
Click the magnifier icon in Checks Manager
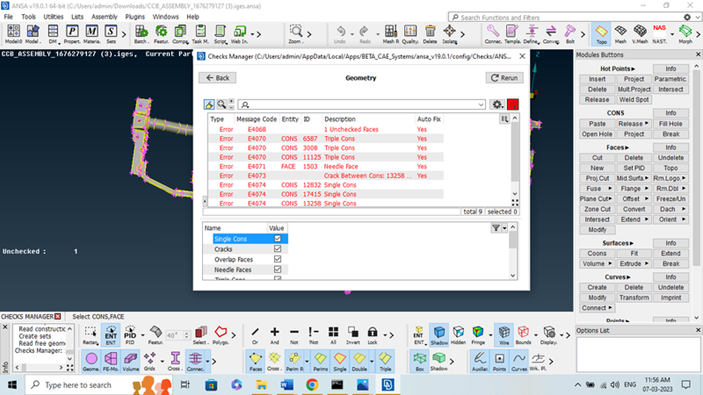[221, 104]
